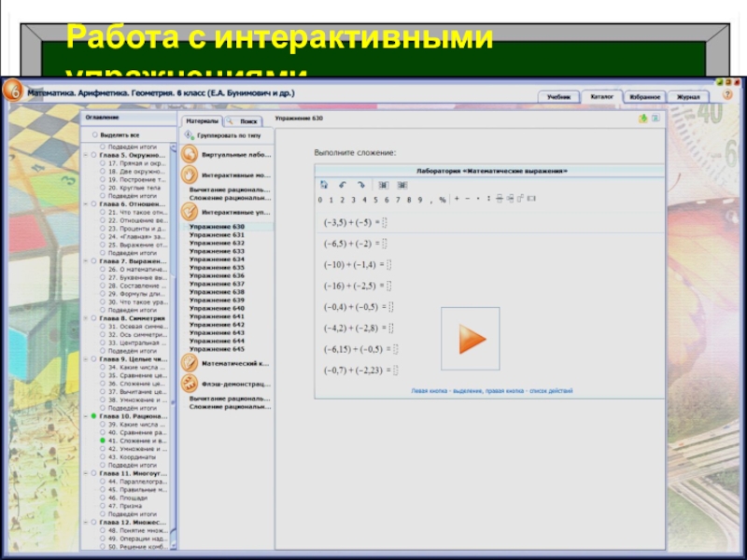Screen dimensions: 747x560
Task: Click the Группировать по типу icon
Action: pyautogui.click(x=190, y=135)
